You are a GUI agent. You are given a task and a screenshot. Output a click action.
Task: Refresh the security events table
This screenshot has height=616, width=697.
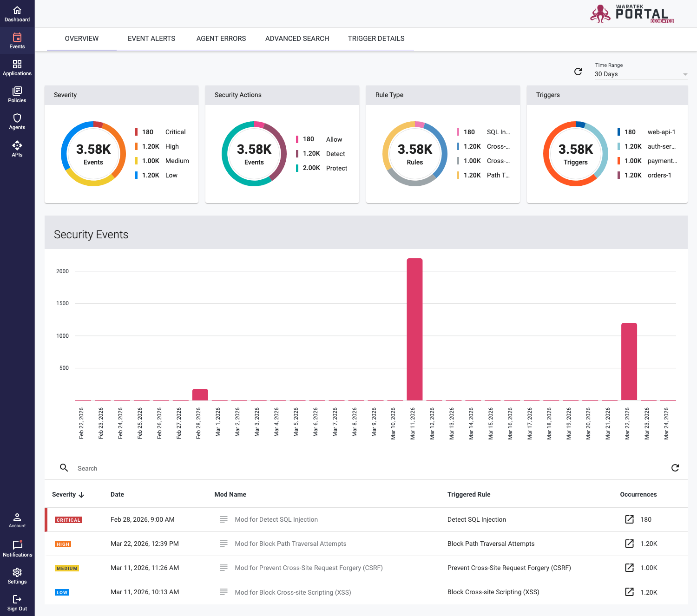coord(675,468)
